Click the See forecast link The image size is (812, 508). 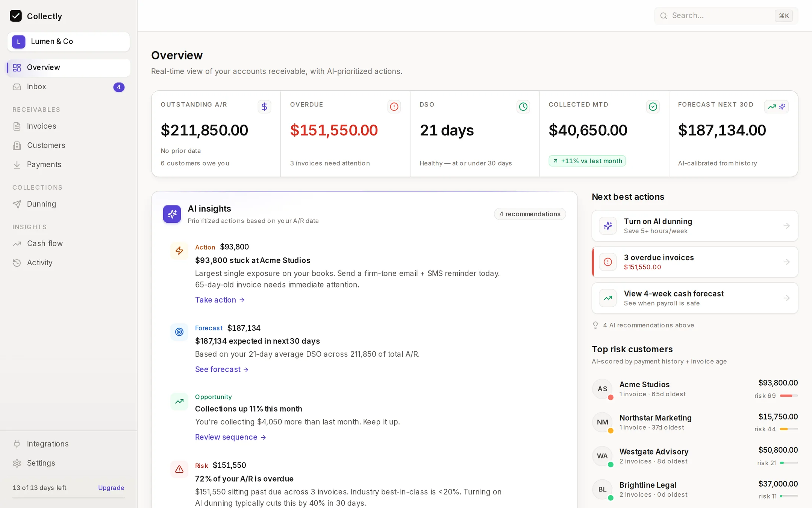click(222, 370)
